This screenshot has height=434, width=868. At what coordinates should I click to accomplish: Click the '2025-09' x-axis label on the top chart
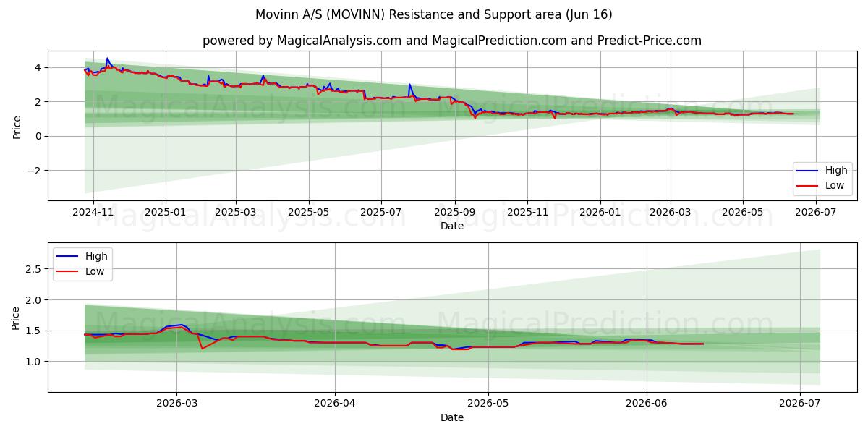tap(455, 212)
